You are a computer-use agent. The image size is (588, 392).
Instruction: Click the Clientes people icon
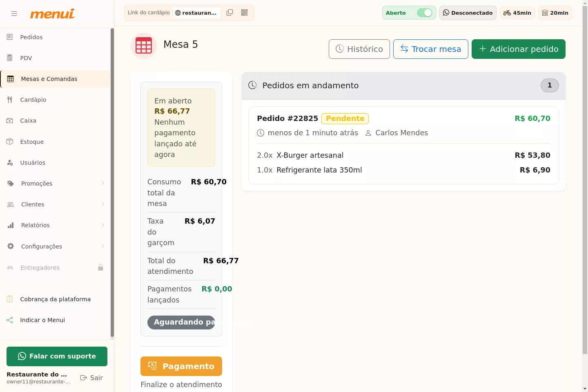click(x=11, y=204)
